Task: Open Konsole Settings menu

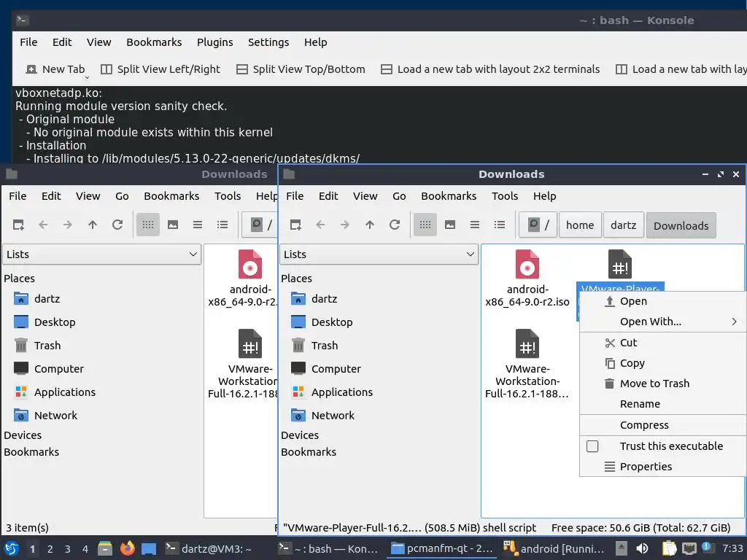Action: coord(268,42)
